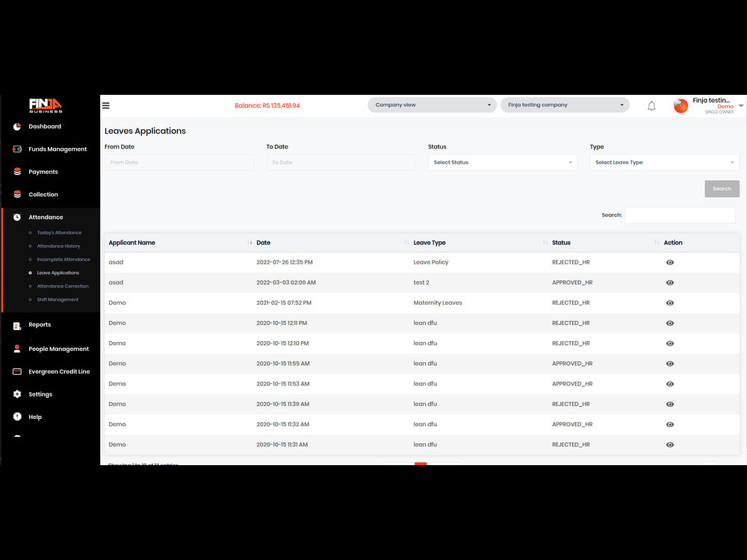Image resolution: width=747 pixels, height=560 pixels.
Task: Open the Select Status dropdown
Action: click(x=503, y=162)
